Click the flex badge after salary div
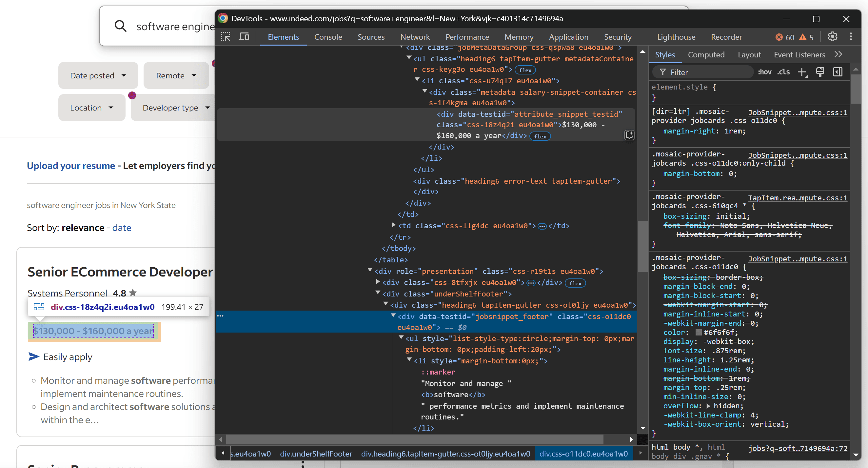 540,136
